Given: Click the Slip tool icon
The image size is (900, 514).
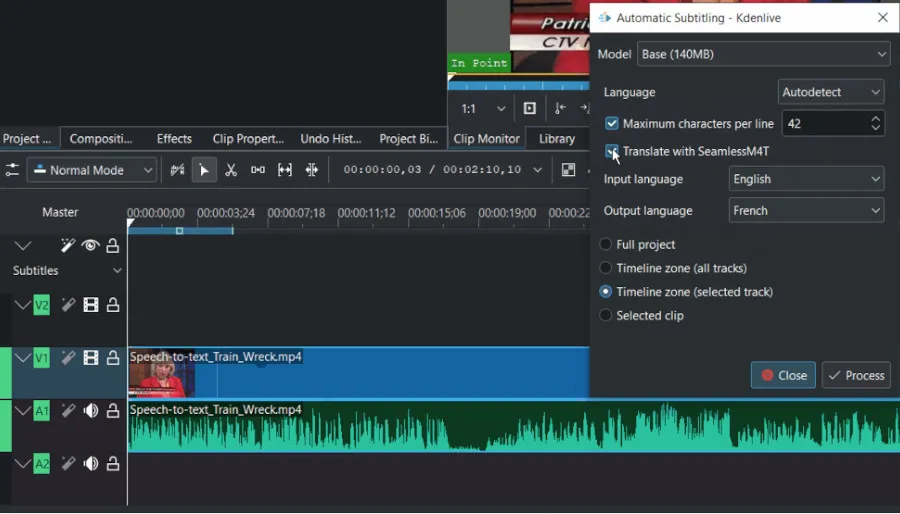Looking at the screenshot, I should point(285,170).
